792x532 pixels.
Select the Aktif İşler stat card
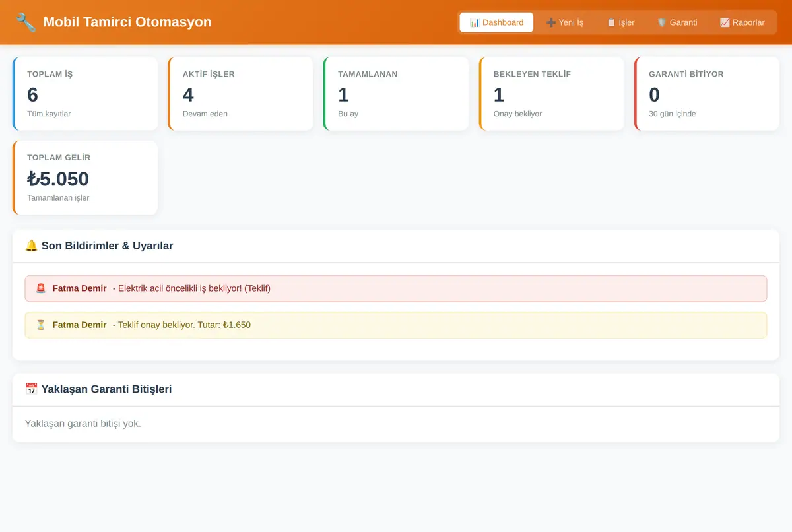240,94
